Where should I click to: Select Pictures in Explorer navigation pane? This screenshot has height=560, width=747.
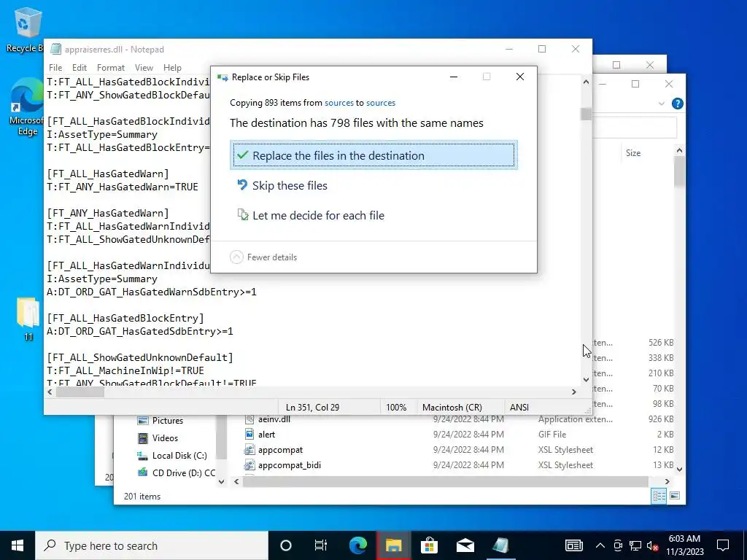[x=167, y=421]
